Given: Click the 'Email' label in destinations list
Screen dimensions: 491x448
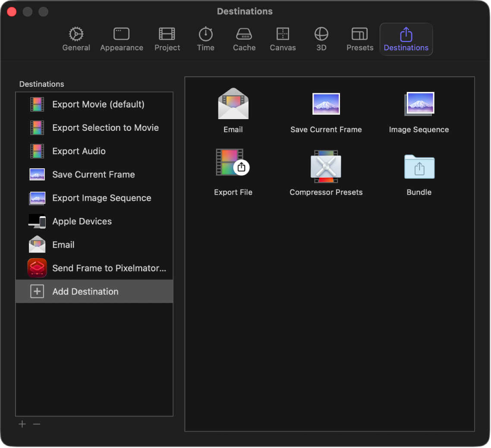Looking at the screenshot, I should point(63,245).
